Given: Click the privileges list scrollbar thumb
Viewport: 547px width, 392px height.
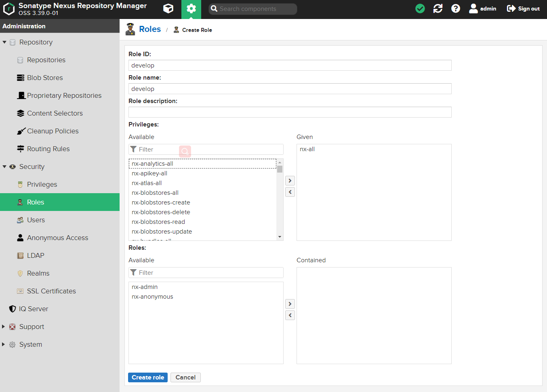Looking at the screenshot, I should pos(280,169).
